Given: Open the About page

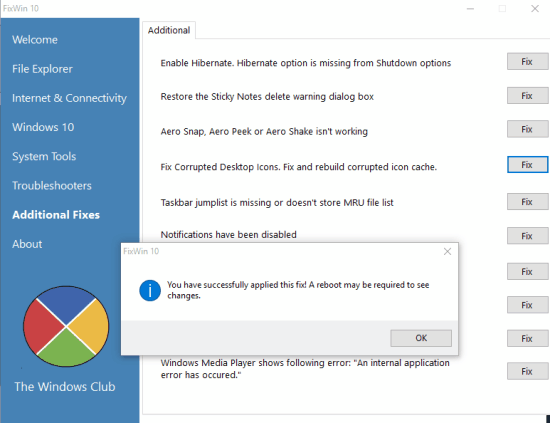Looking at the screenshot, I should tap(27, 244).
